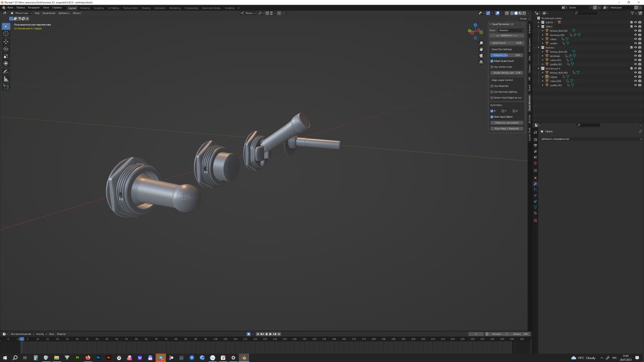Viewport: 644px width, 362px height.
Task: Activate the Rotate tool
Action: pos(6,49)
